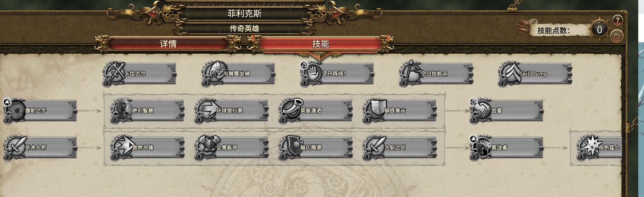644x197 pixels.
Task: Choose the 一人斩之剑 skill
Action: [x=399, y=147]
